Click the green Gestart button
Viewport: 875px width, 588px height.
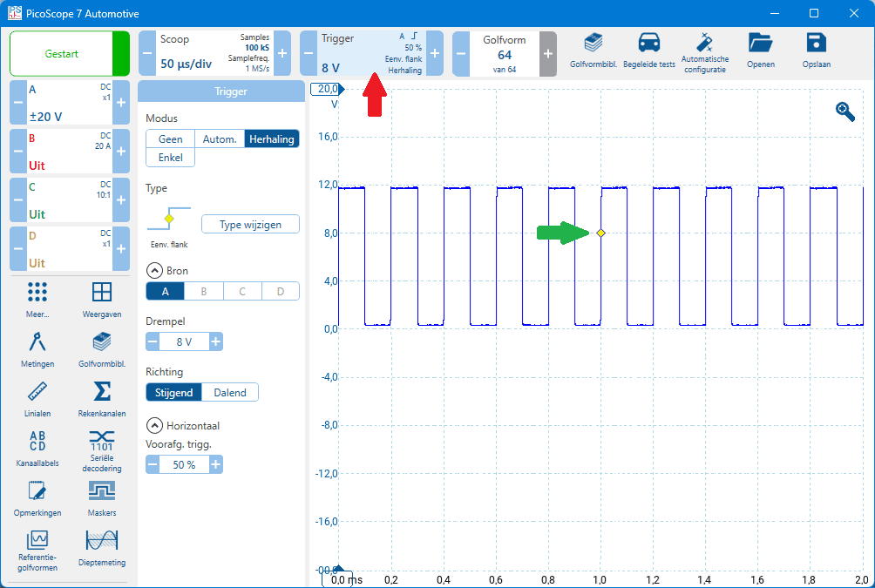pyautogui.click(x=62, y=54)
